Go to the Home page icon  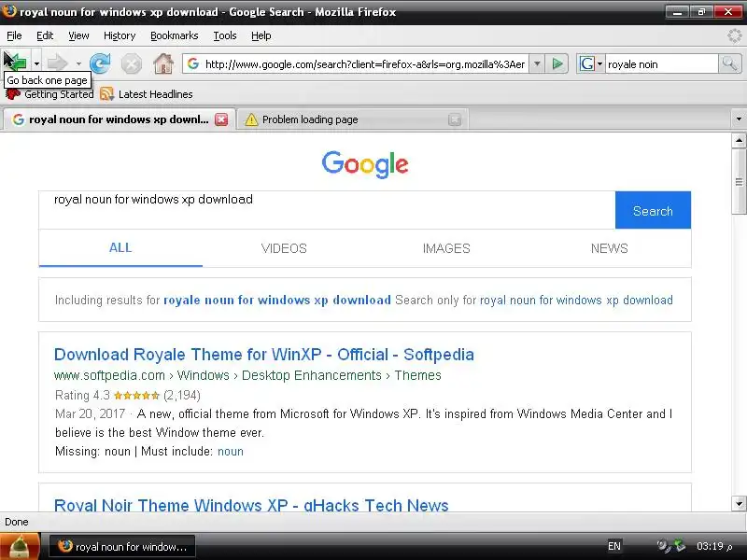[x=162, y=63]
